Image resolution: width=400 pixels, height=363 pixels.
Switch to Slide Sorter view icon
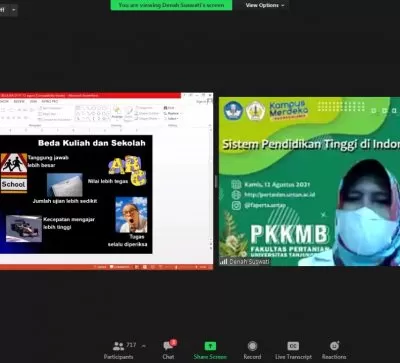[145, 267]
